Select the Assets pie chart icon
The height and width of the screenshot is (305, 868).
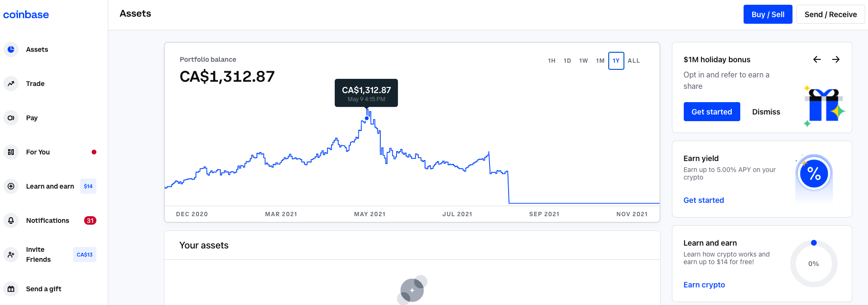pos(10,49)
